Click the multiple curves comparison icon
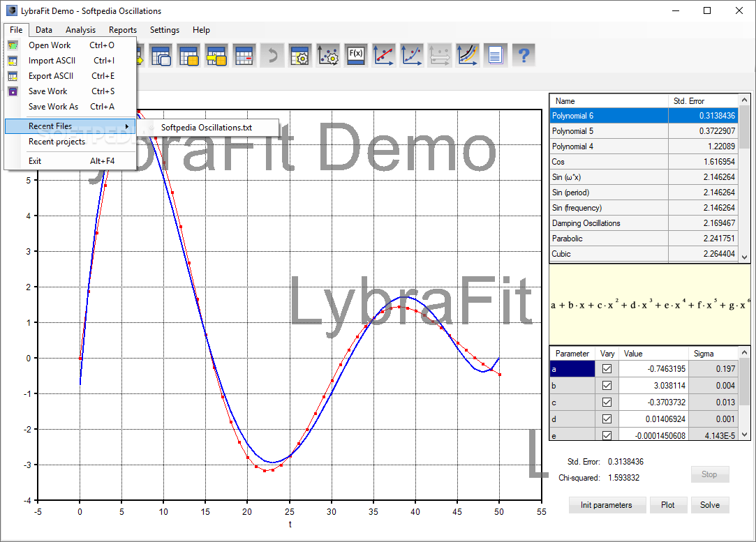 point(468,55)
